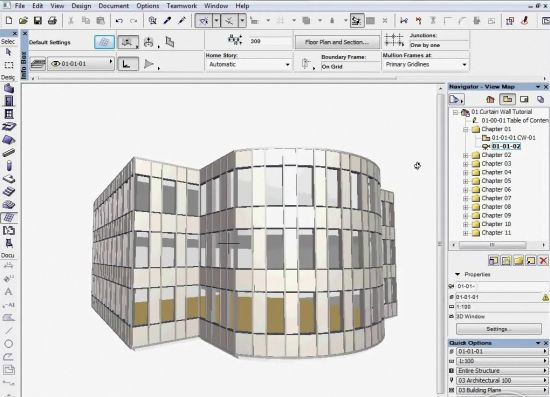Click the Print icon in toolbar
550x397 pixels.
pyautogui.click(x=52, y=21)
